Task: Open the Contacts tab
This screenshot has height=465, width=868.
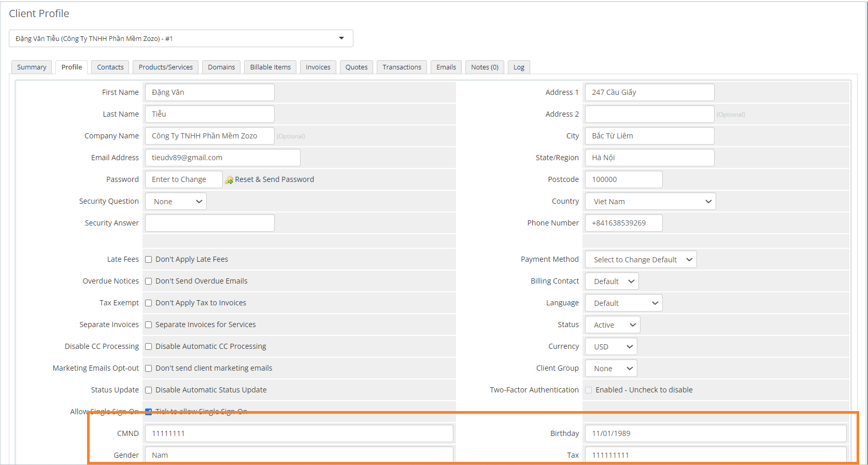Action: coord(110,67)
